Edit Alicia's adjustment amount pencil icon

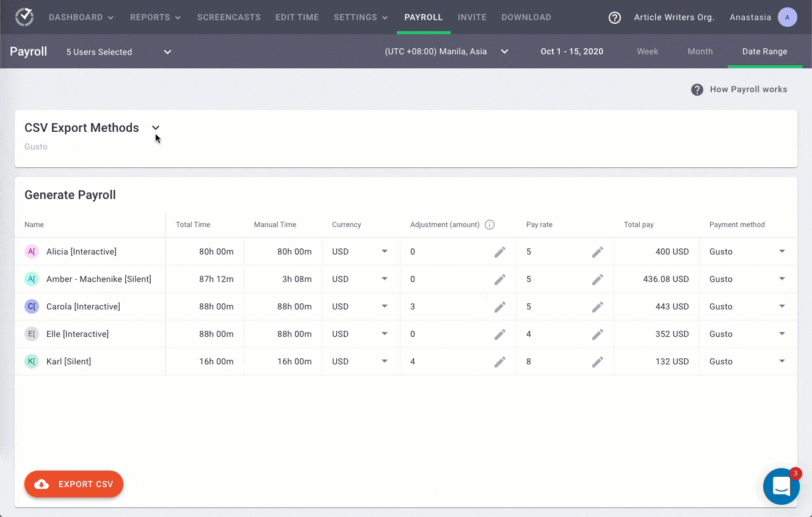point(500,251)
